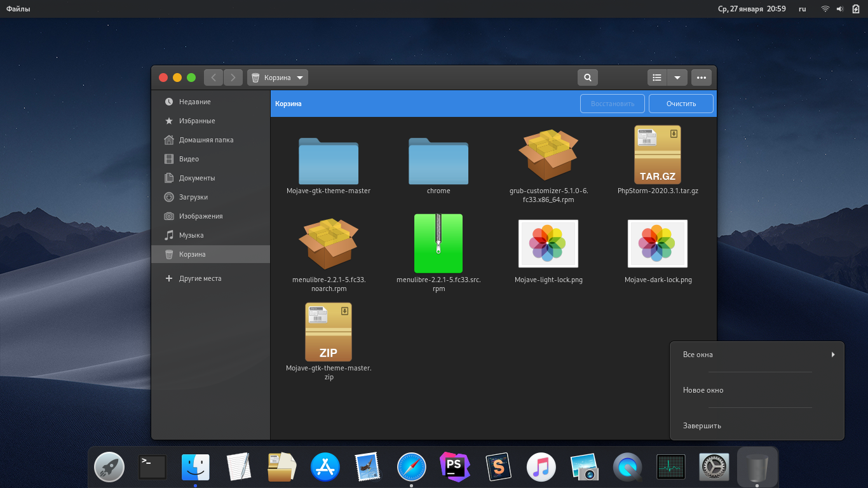Image resolution: width=868 pixels, height=488 pixels.
Task: Click the volume speaker icon in top bar
Action: point(840,9)
